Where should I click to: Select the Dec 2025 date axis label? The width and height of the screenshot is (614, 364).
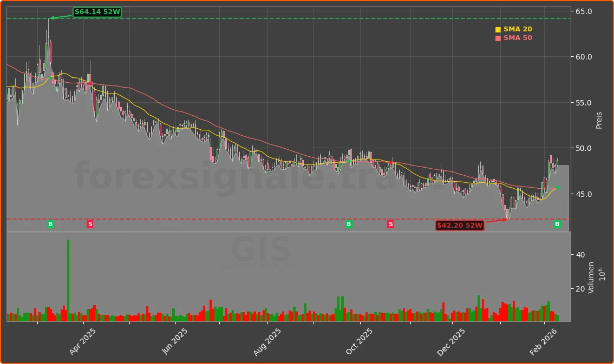(x=450, y=341)
